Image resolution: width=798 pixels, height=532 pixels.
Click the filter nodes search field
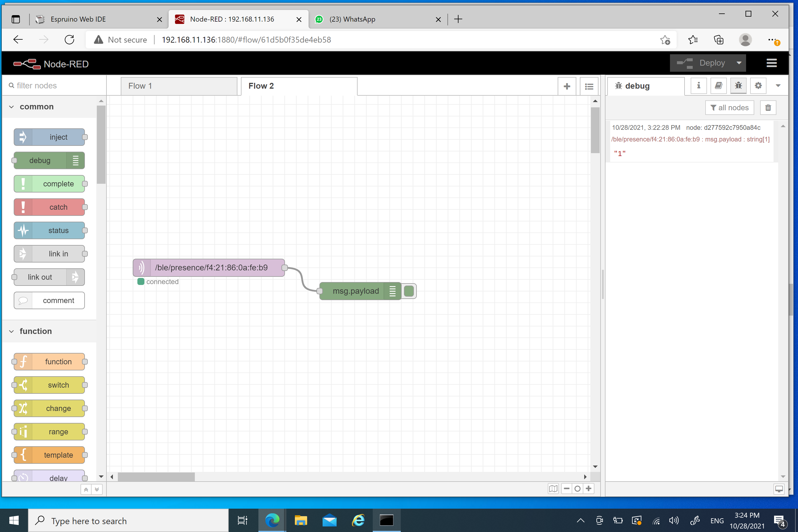(54, 85)
